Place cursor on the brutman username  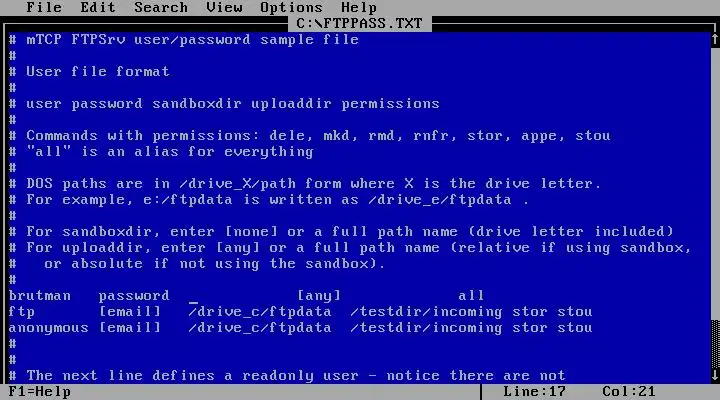[39, 295]
